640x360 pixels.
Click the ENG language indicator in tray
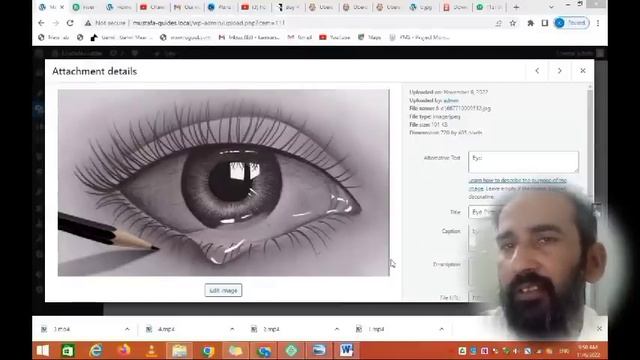[x=564, y=351]
